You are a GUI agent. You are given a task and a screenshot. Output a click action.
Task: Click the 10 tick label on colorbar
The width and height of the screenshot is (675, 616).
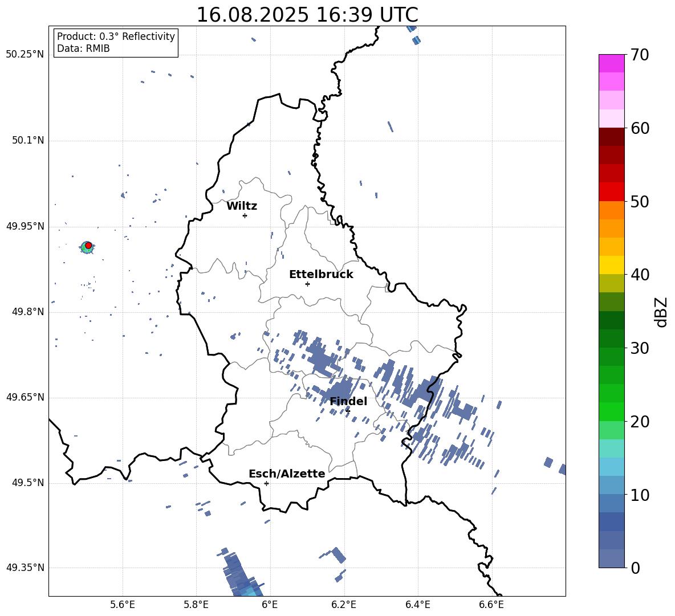pos(640,495)
